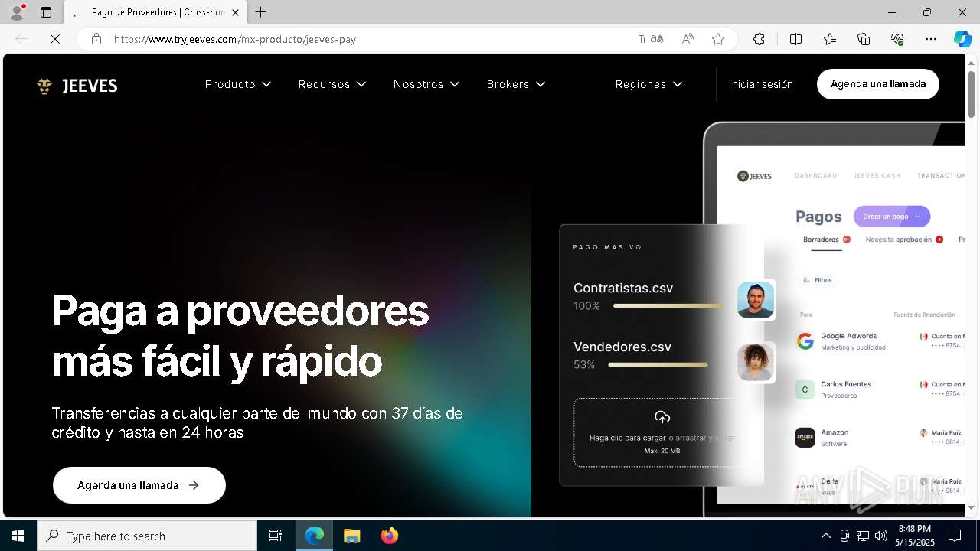
Task: Click the Vendedores.csv progress bar
Action: click(x=658, y=365)
